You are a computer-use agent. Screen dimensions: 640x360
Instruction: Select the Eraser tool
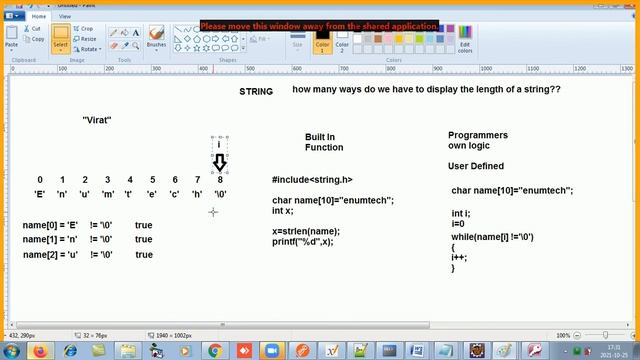click(113, 46)
